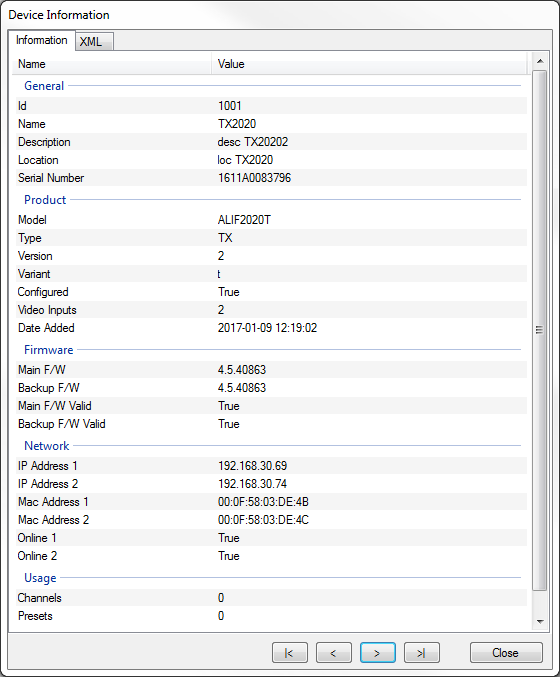This screenshot has width=560, height=677.
Task: Select the Configured row label
Action: [x=43, y=292]
